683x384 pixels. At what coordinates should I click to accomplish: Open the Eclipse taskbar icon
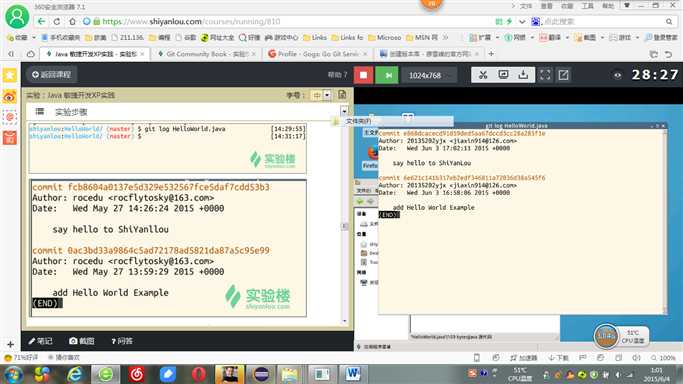[x=260, y=374]
